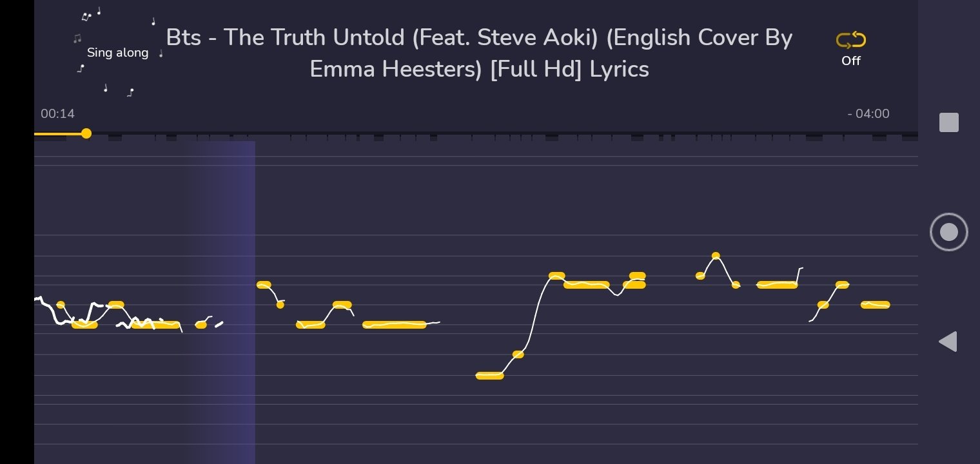Tap the purple highlighted playhead region

click(x=219, y=302)
